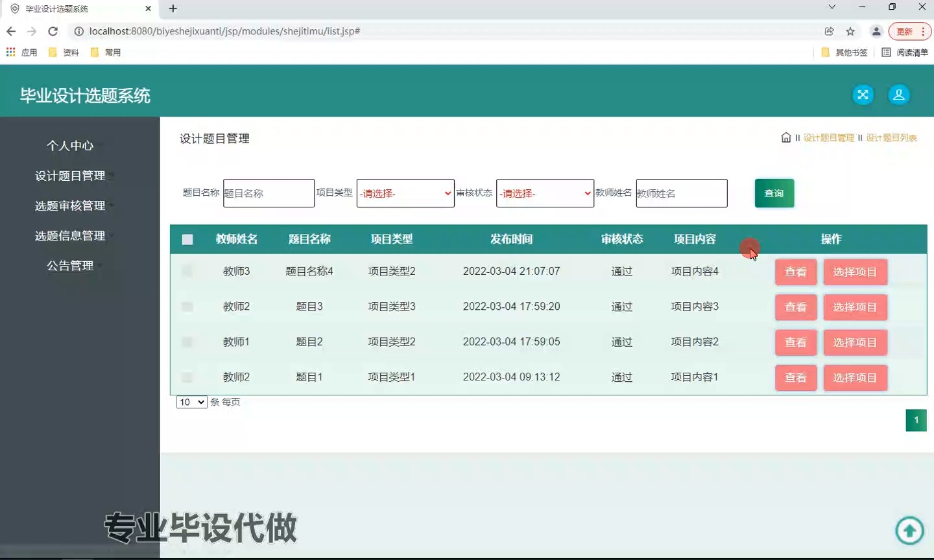The width and height of the screenshot is (934, 560).
Task: Click cell 2022-03-04 09:13:12
Action: (x=511, y=377)
